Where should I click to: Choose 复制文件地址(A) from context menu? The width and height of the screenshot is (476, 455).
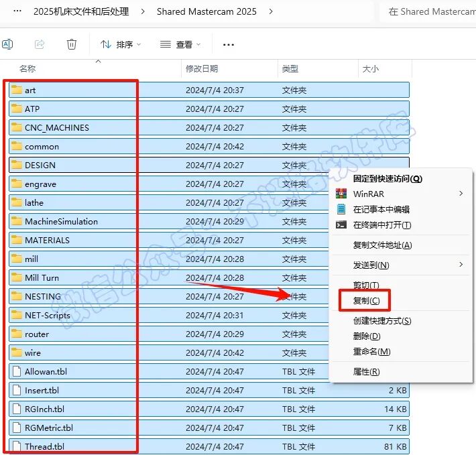tap(382, 245)
